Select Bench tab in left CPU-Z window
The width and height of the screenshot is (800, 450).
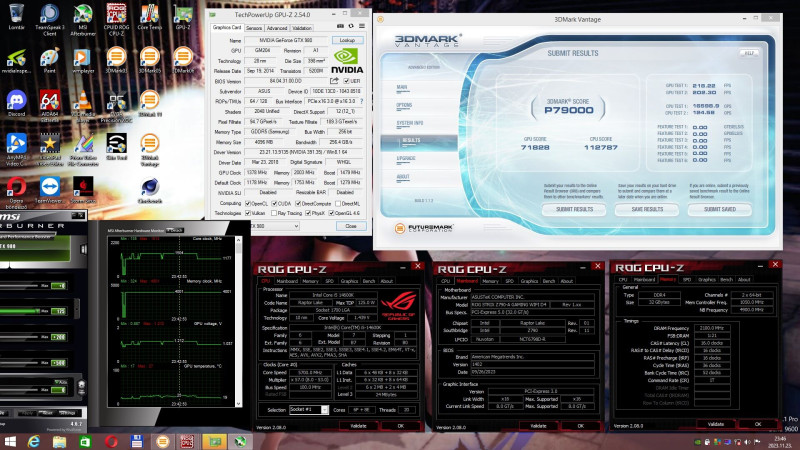click(x=369, y=281)
